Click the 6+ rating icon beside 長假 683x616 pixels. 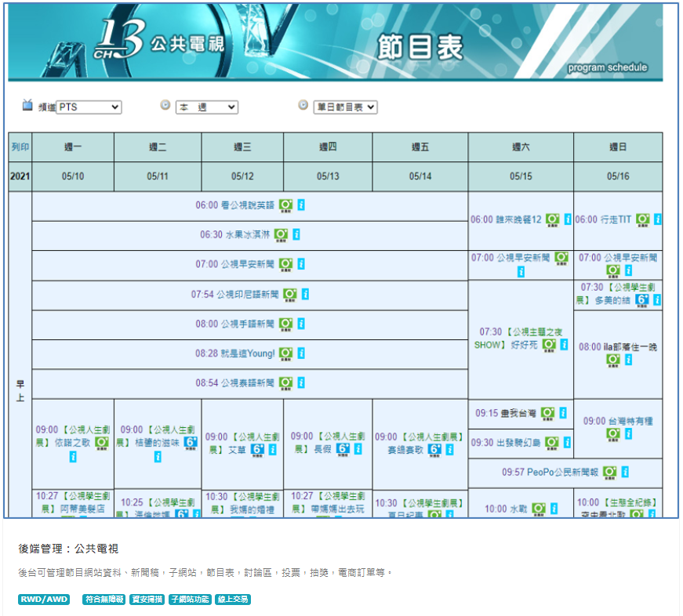(x=343, y=449)
